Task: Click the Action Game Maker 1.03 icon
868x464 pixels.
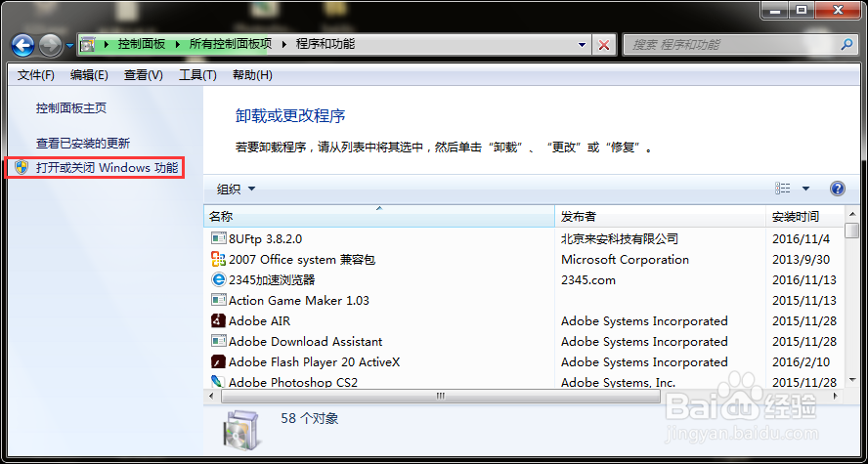Action: click(219, 300)
